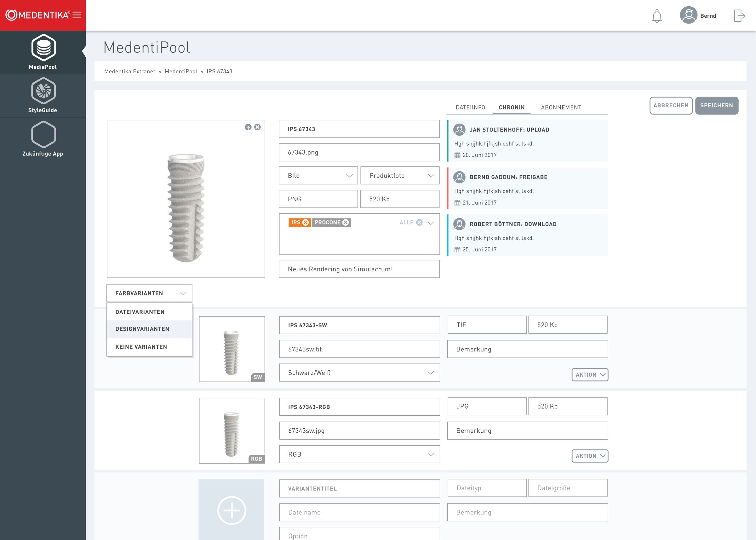Clear all tags with the ALLE X icon
The image size is (756, 540).
(x=419, y=222)
